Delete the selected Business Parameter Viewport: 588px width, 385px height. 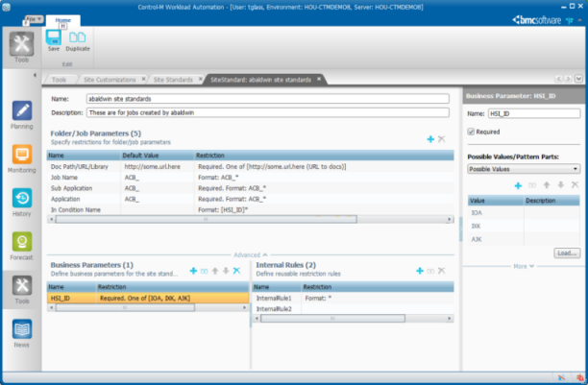tap(236, 271)
